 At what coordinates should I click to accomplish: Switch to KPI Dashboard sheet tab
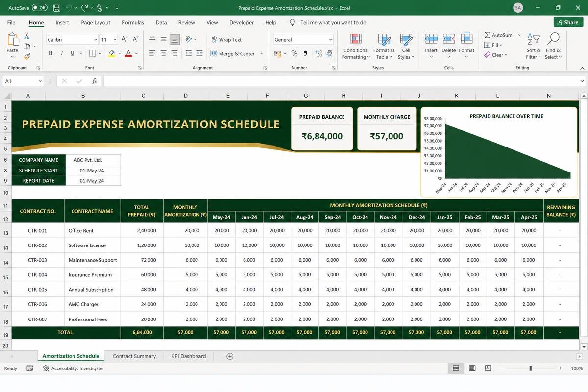[x=189, y=356]
